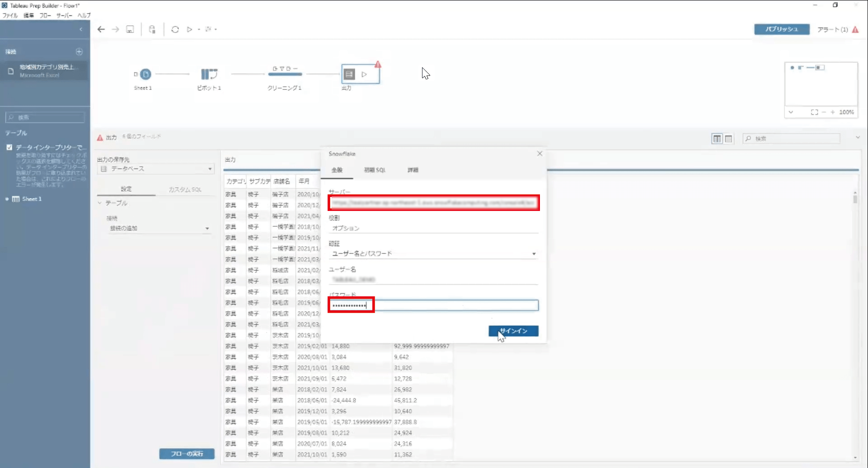The image size is (868, 468).
Task: Select the 出力 output step icon
Action: tap(349, 74)
